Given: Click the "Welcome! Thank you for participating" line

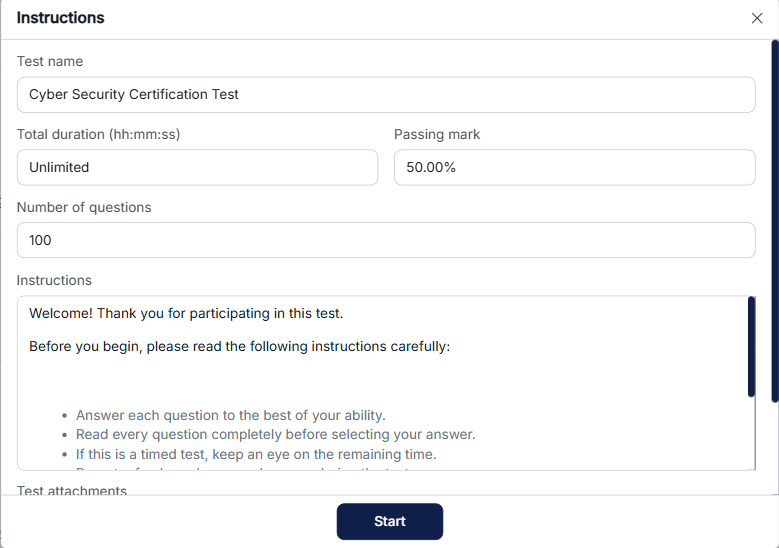Looking at the screenshot, I should click(186, 313).
